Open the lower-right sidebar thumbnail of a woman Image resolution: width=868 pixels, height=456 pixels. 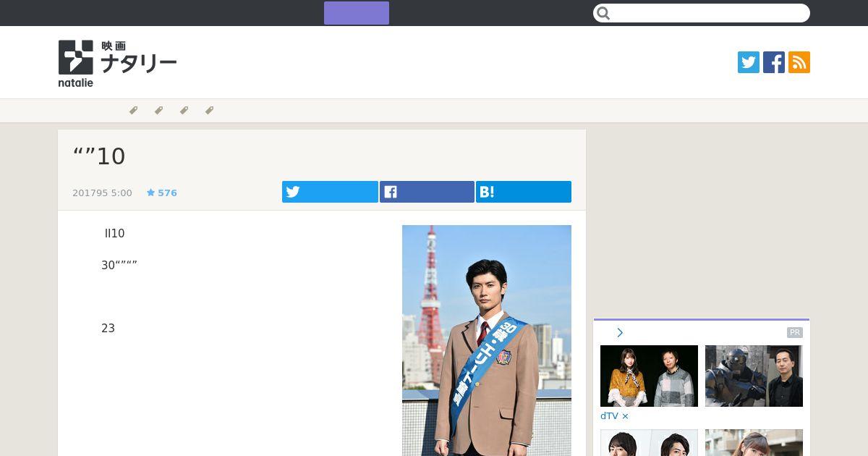coord(754,443)
